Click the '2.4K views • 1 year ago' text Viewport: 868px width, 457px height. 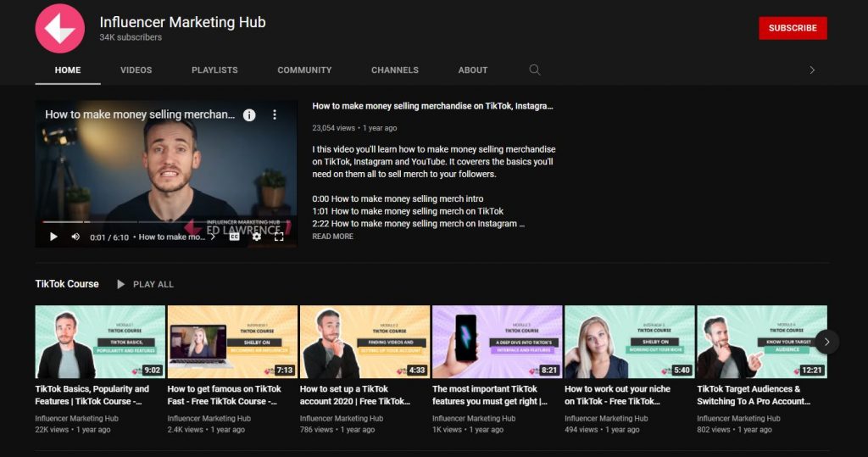206,429
